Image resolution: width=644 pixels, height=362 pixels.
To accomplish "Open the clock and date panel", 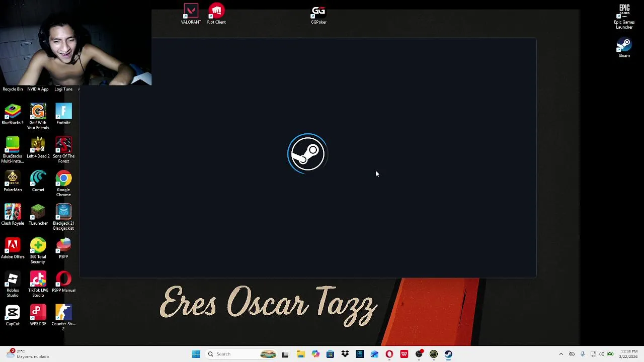I will click(x=629, y=354).
